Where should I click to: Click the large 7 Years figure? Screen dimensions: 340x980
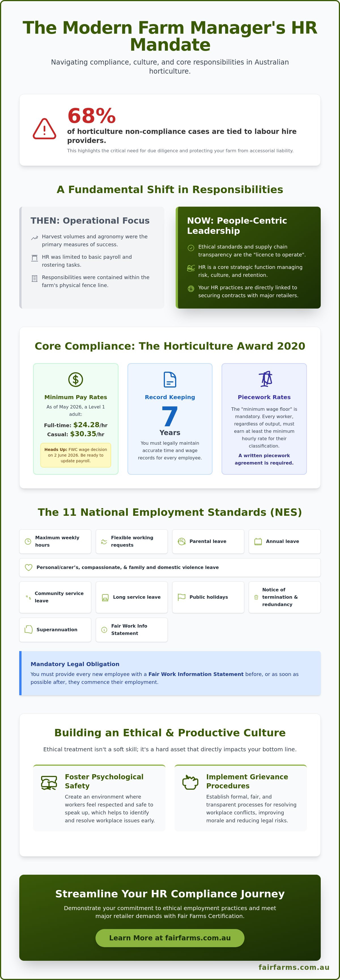tap(170, 421)
